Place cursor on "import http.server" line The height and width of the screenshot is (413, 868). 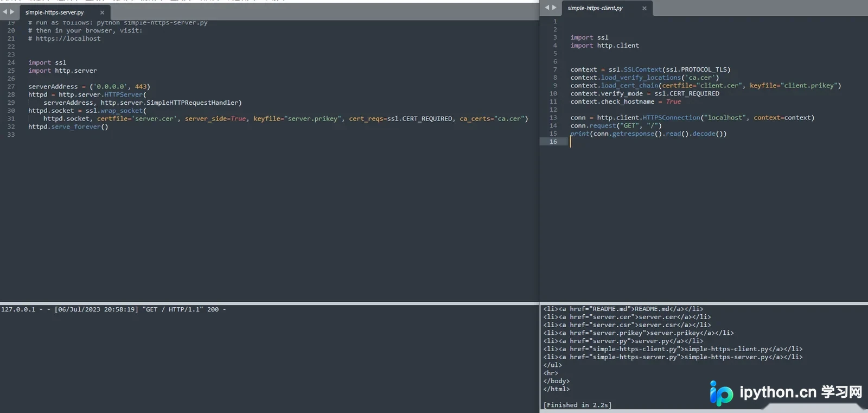coord(62,71)
